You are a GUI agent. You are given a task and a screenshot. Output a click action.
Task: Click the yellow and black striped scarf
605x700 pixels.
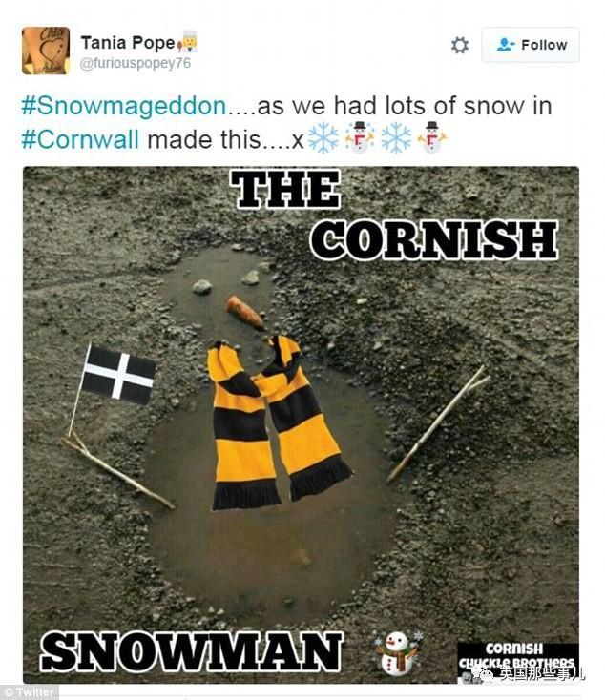[275, 422]
